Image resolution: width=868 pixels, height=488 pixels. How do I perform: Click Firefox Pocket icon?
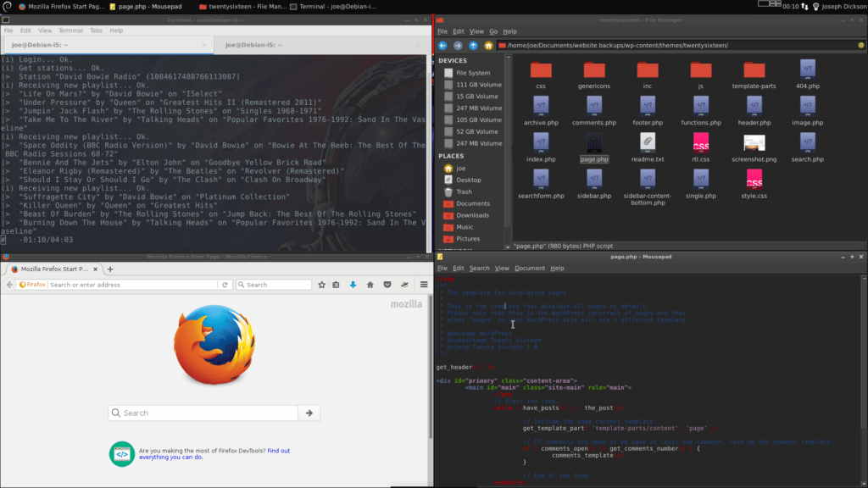(x=387, y=285)
